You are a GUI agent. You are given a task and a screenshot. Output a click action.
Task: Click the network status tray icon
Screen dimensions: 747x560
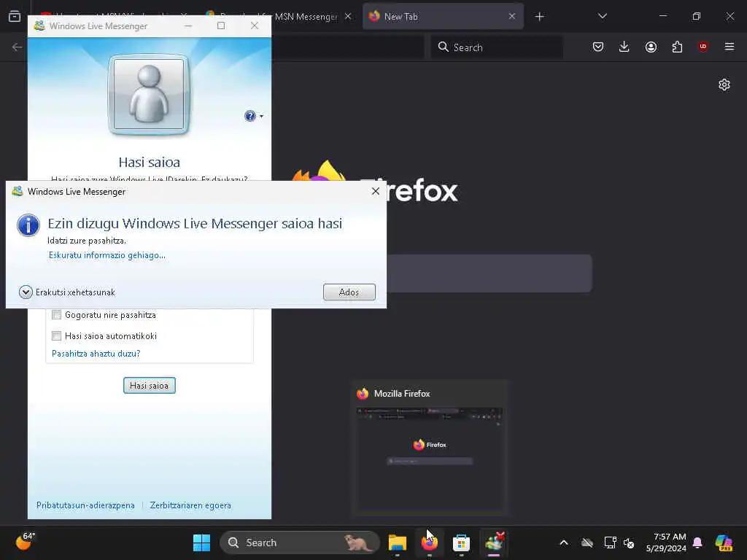[x=609, y=542]
